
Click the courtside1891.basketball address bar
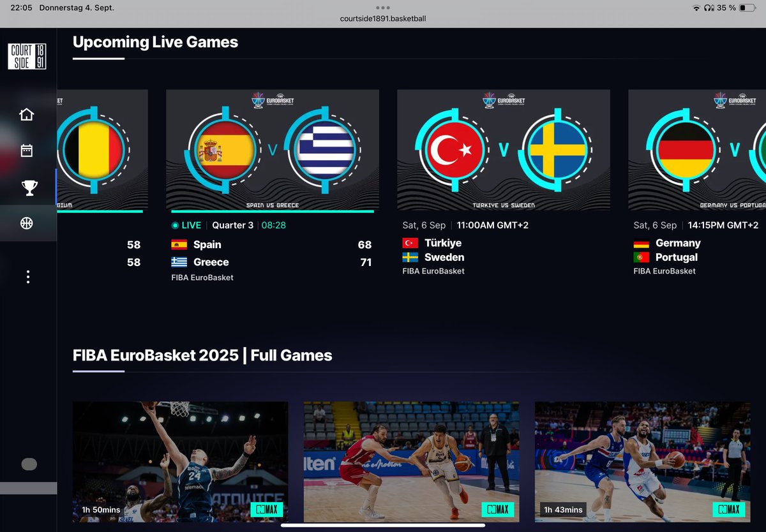pyautogui.click(x=382, y=18)
